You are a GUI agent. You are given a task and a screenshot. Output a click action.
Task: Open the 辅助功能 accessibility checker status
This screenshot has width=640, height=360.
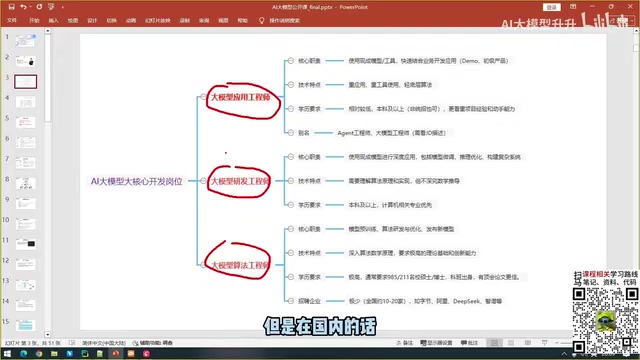152,343
